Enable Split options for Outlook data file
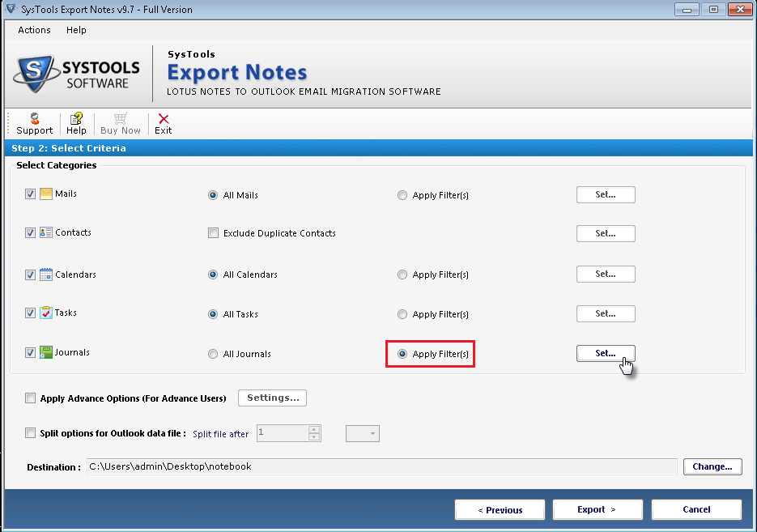 click(x=30, y=433)
